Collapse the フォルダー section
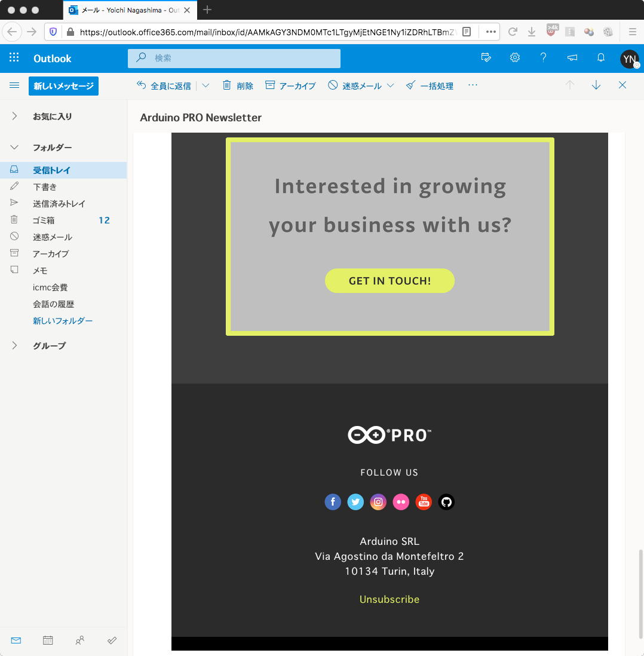This screenshot has width=644, height=656. click(14, 147)
